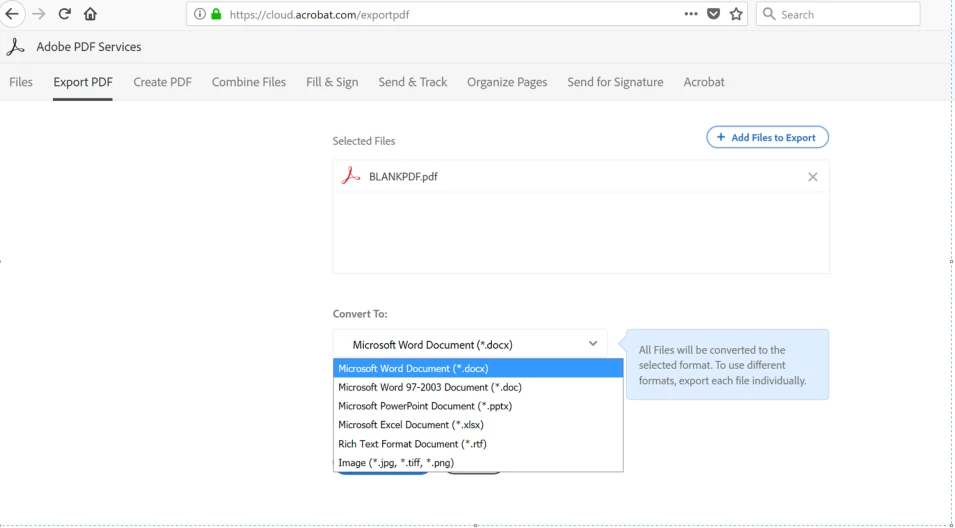Image resolution: width=955 pixels, height=528 pixels.
Task: Select the Export PDF tab
Action: pyautogui.click(x=83, y=82)
